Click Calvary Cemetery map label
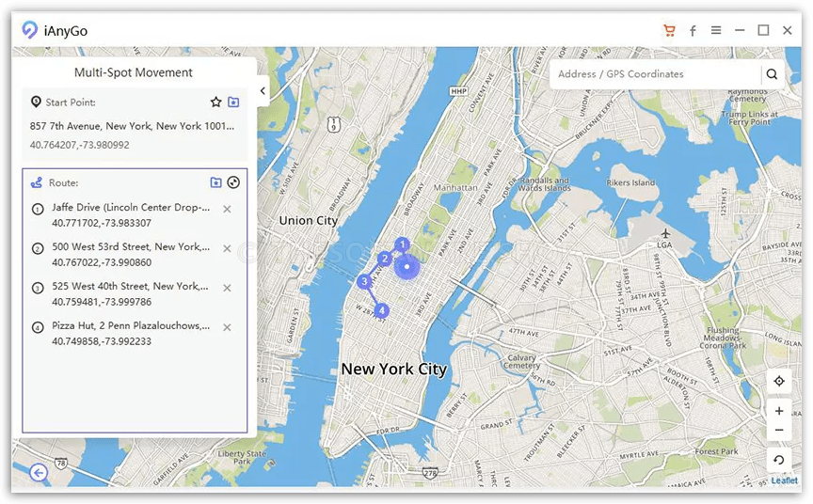The width and height of the screenshot is (813, 504). [x=521, y=362]
